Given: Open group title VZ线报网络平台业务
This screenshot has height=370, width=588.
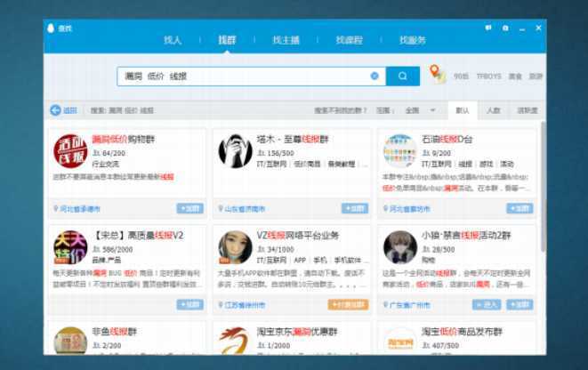Looking at the screenshot, I should 298,236.
